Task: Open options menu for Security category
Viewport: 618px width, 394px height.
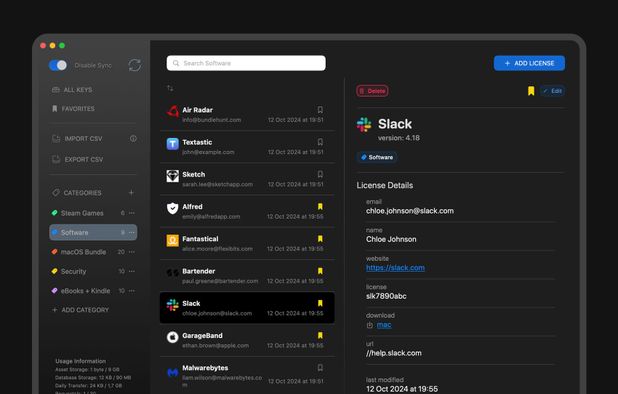Action: tap(132, 271)
